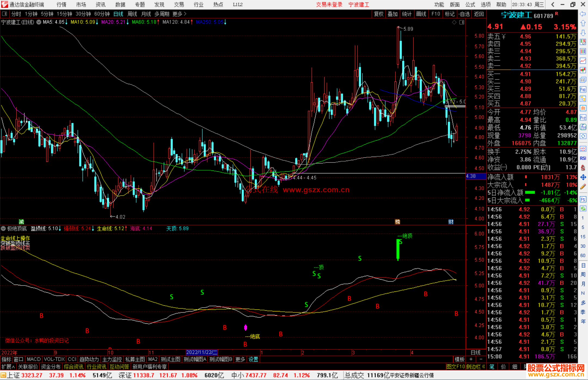Click the 2022/11/22 date marker on timeline
Image resolution: width=588 pixels, height=380 pixels.
201,352
